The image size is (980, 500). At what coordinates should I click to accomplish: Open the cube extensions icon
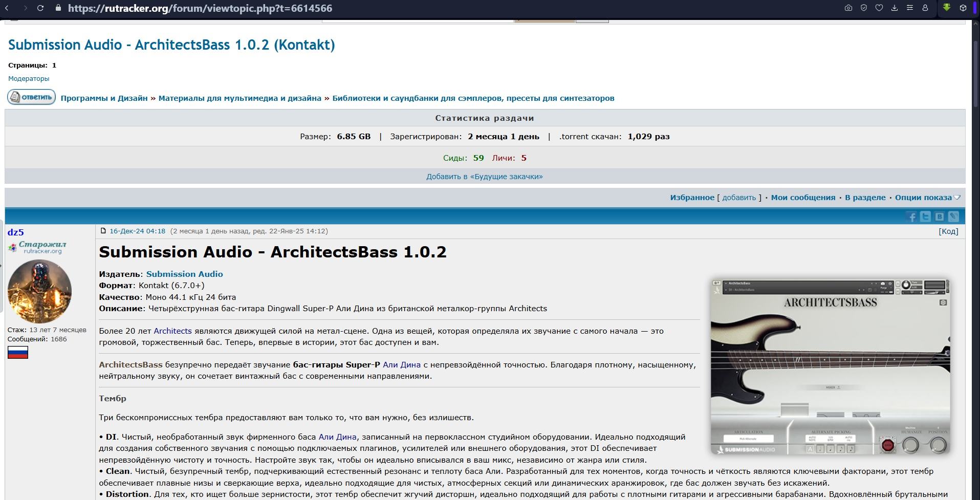click(x=963, y=8)
